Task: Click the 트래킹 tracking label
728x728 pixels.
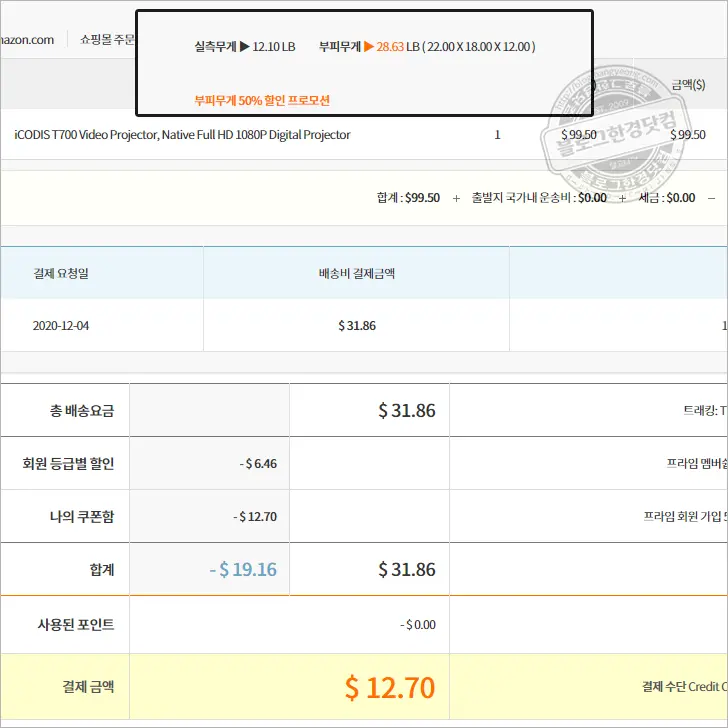Action: (x=705, y=410)
